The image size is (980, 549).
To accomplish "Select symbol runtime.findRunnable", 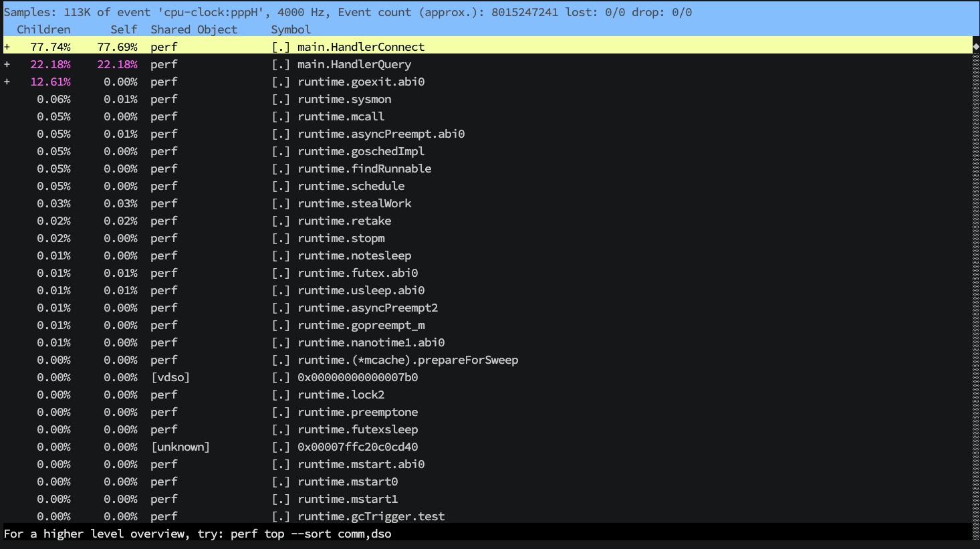I will click(364, 169).
